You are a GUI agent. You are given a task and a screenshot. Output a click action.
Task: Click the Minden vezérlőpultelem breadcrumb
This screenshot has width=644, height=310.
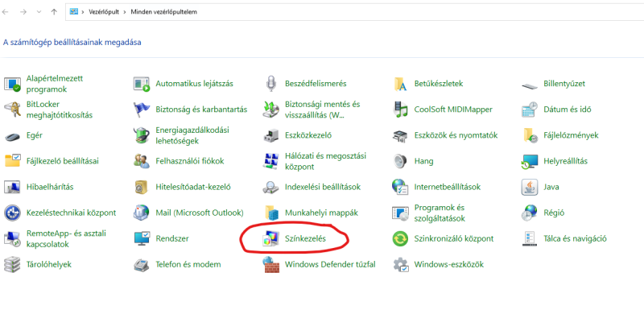coord(164,12)
